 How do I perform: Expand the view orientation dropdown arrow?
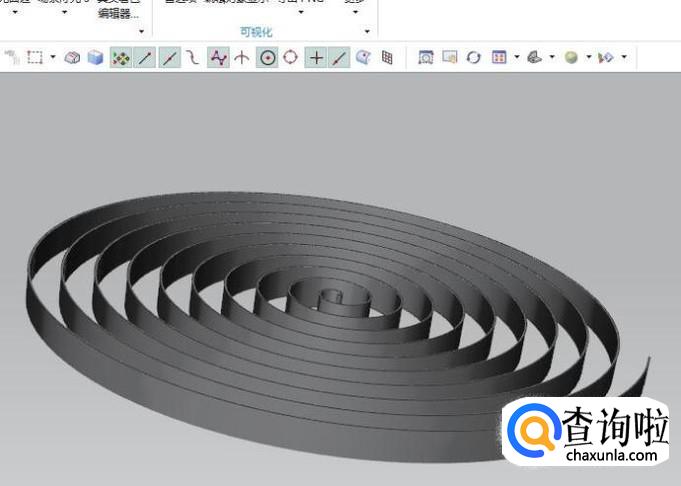pos(552,58)
